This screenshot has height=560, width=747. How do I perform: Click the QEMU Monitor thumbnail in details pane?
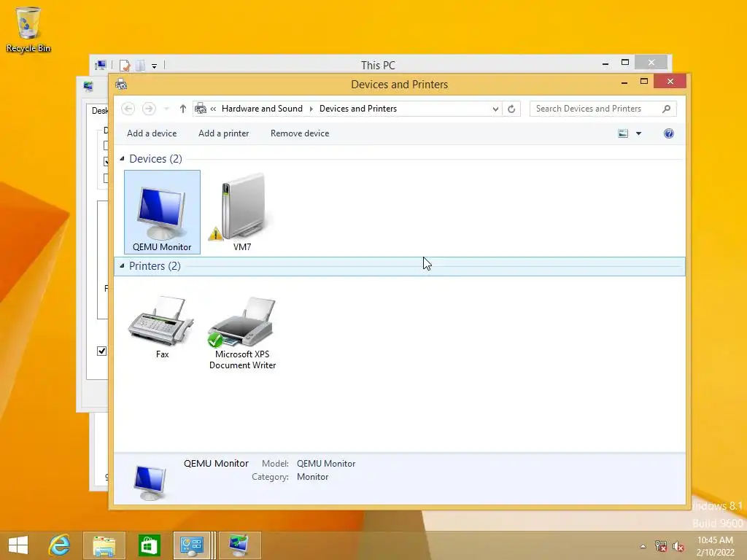click(x=150, y=481)
